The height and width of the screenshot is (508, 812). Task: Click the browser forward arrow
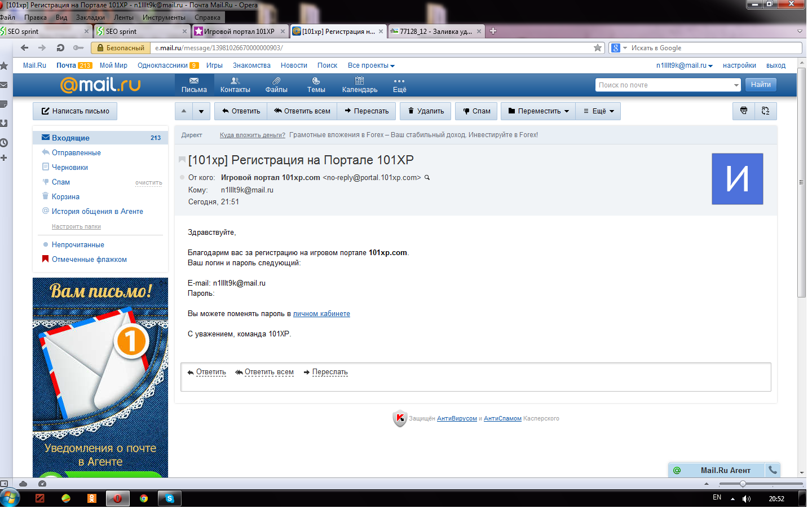point(42,48)
